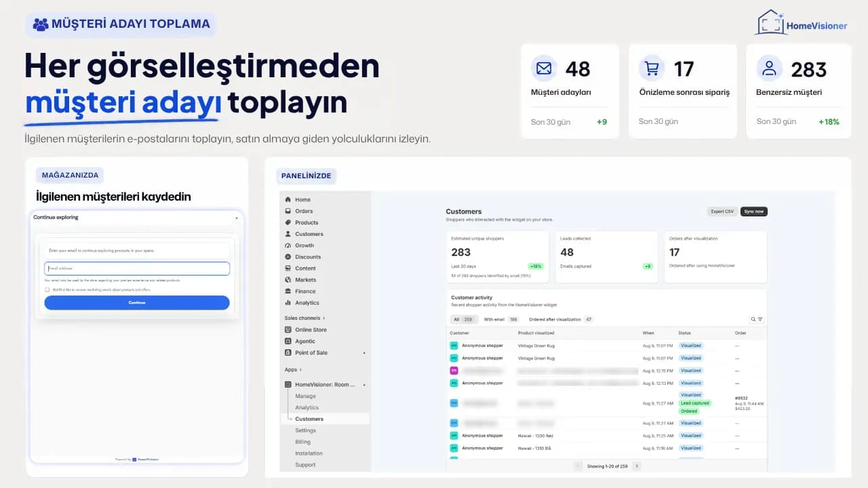Click the Sync now button
The width and height of the screenshot is (868, 488).
754,211
